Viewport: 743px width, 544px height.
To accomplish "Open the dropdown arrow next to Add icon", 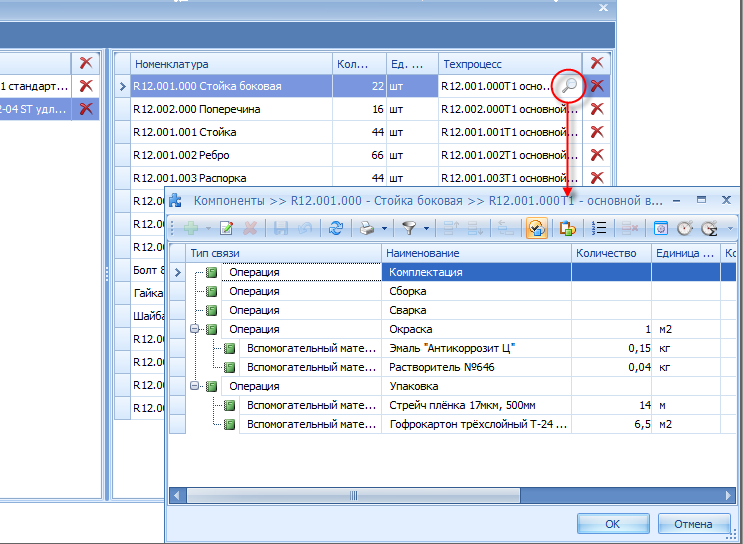I will click(208, 228).
